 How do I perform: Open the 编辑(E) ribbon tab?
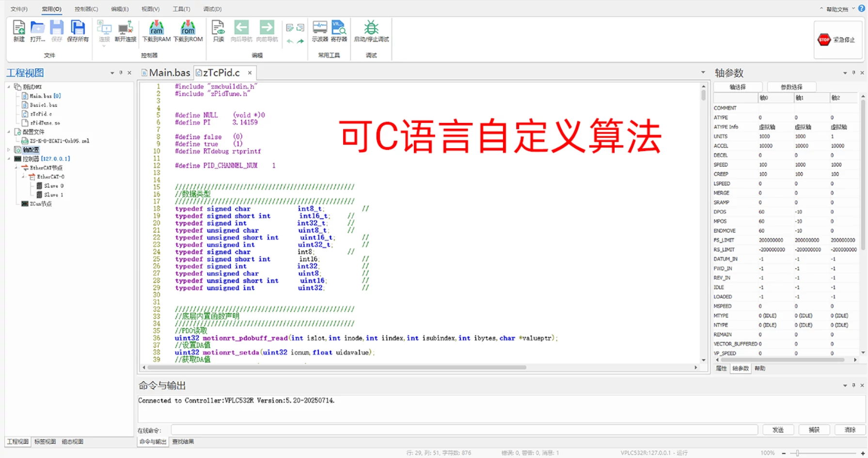coord(120,9)
